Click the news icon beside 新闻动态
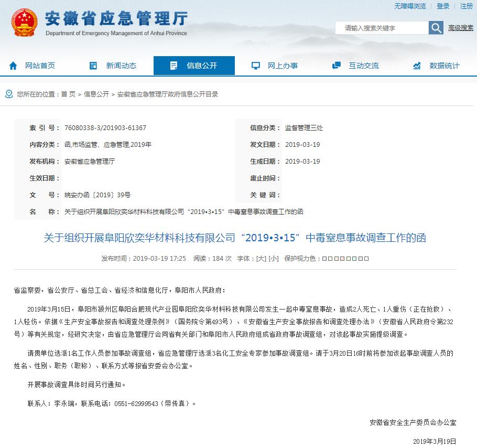Viewport: 477px width, 448px height. [x=93, y=66]
